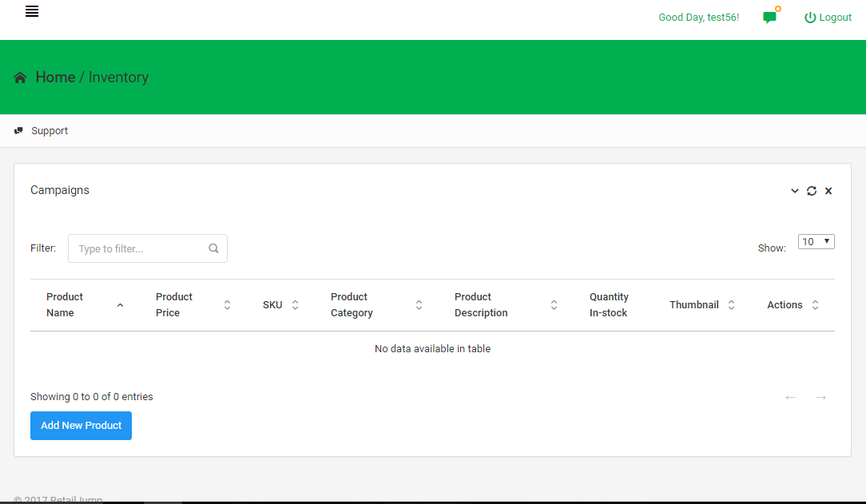Viewport: 866px width, 504px height.
Task: Click the home icon in breadcrumb
Action: pyautogui.click(x=21, y=77)
